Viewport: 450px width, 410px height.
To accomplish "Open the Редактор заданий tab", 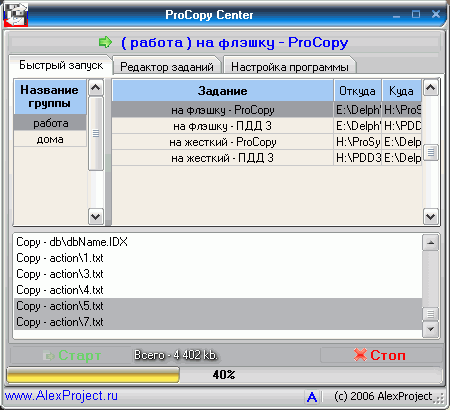I will tap(167, 67).
